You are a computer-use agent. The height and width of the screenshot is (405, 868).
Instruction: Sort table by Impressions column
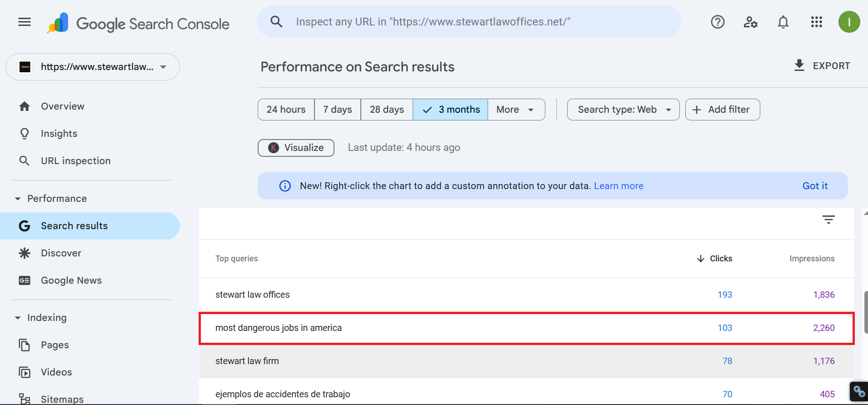[812, 259]
